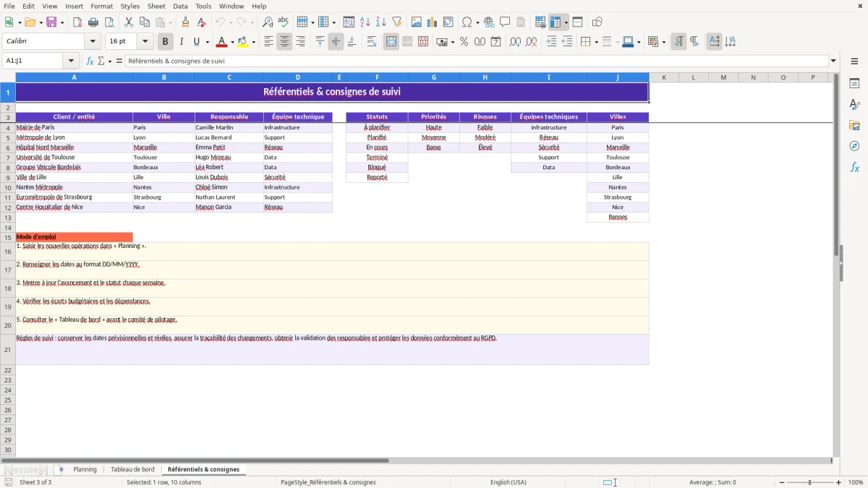The width and height of the screenshot is (868, 488).
Task: Expand the formula bar input line
Action: [x=833, y=61]
